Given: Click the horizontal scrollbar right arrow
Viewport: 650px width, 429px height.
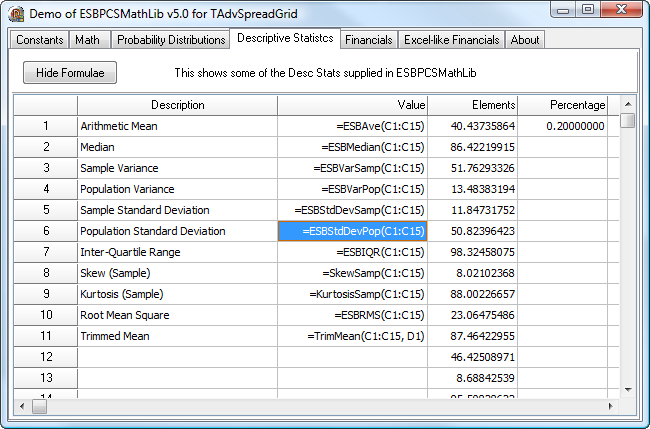Looking at the screenshot, I should pos(610,407).
